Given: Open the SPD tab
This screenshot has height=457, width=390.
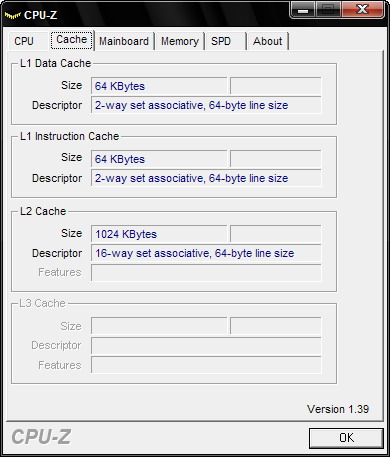Looking at the screenshot, I should 221,41.
